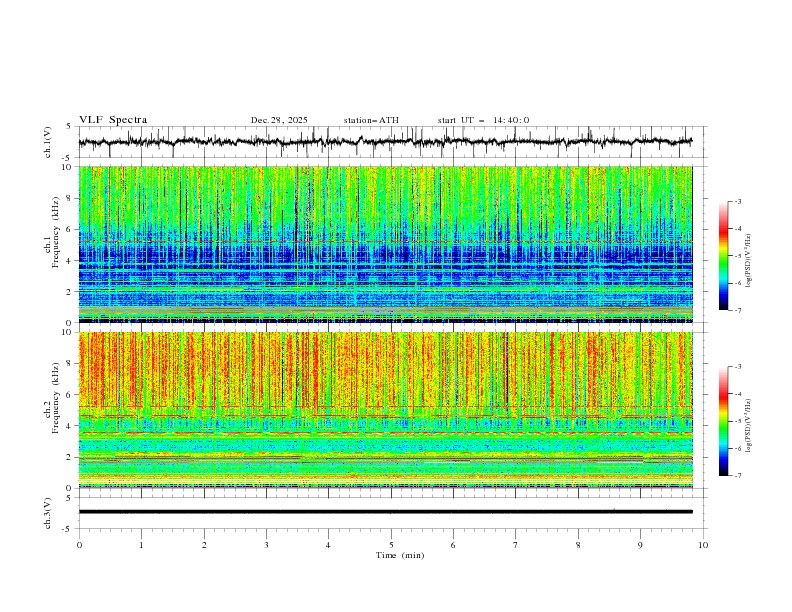Click time-axis tick label "0"
Screen dimensions: 792x612
point(79,545)
